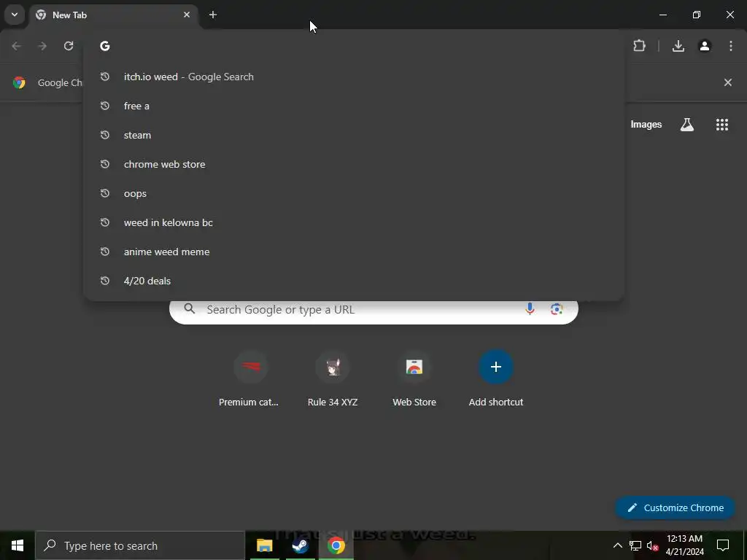Choose the 'oops' suggestion

click(354, 193)
